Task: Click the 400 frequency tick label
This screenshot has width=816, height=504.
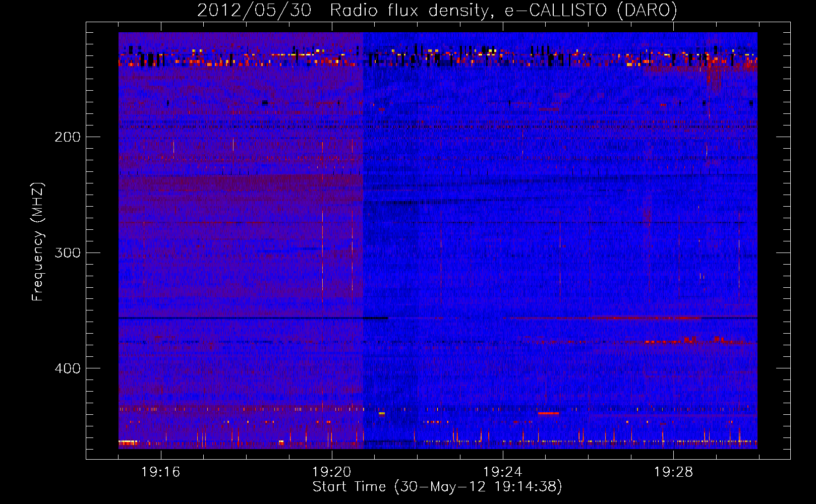Action: tap(68, 368)
